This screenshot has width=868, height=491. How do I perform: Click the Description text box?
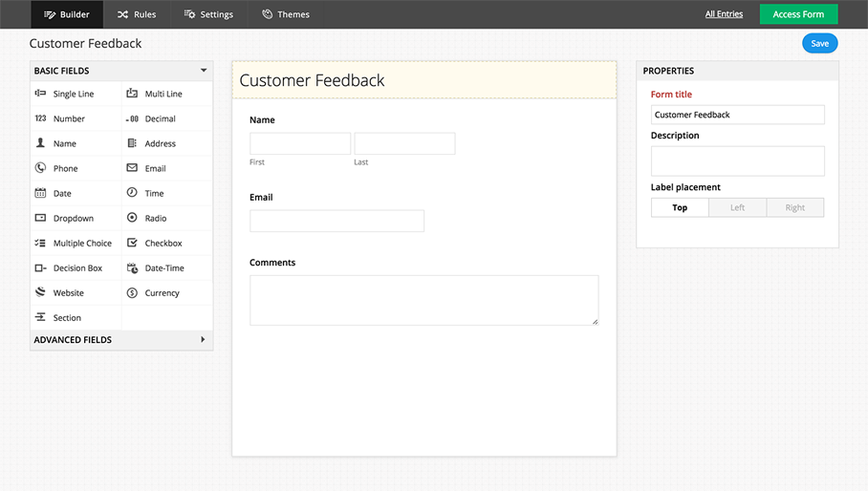[737, 160]
